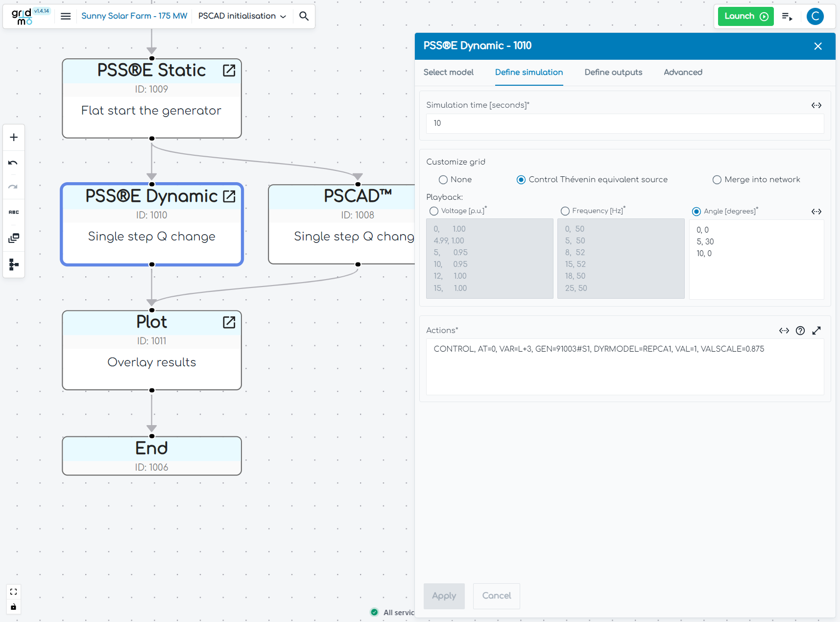Screen dimensions: 840x622
Task: Add a new node to the workflow
Action: (x=13, y=137)
